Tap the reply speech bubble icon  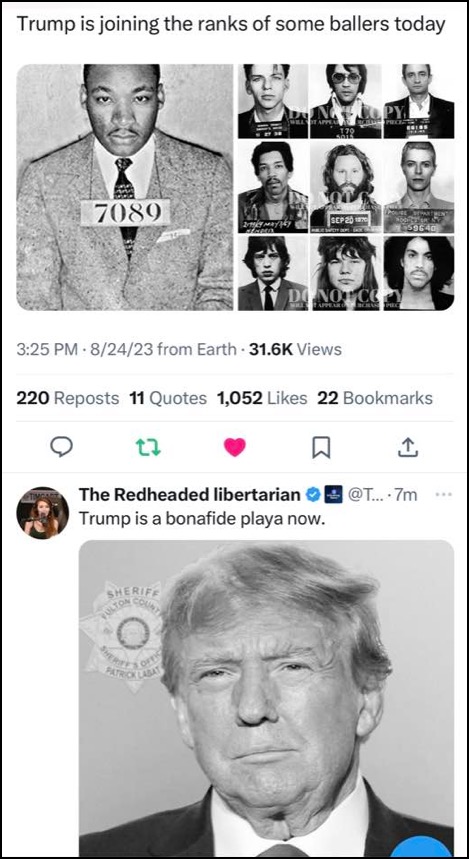click(62, 448)
